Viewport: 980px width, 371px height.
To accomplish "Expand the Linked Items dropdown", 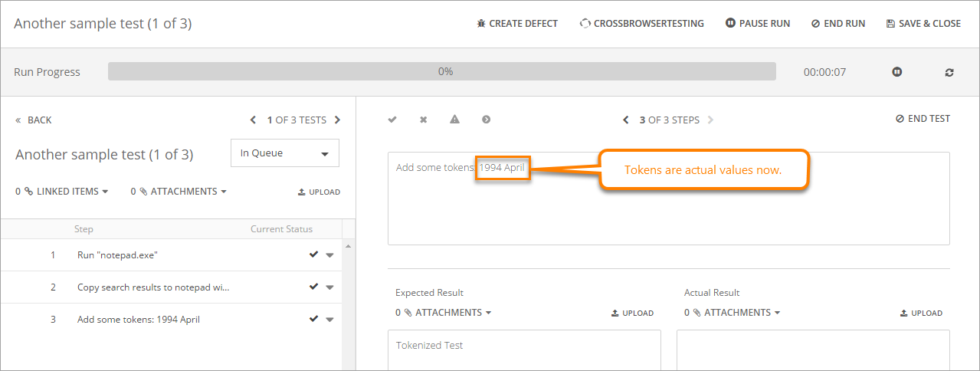I will coord(62,192).
